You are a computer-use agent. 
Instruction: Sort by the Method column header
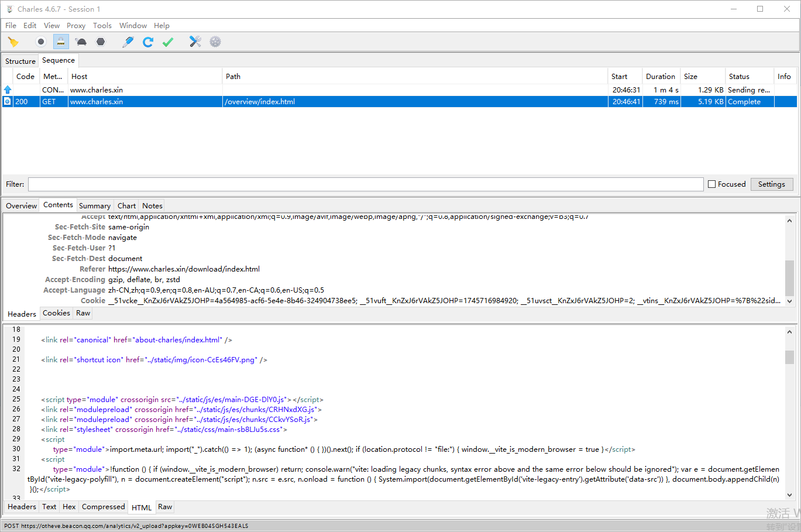[x=53, y=76]
